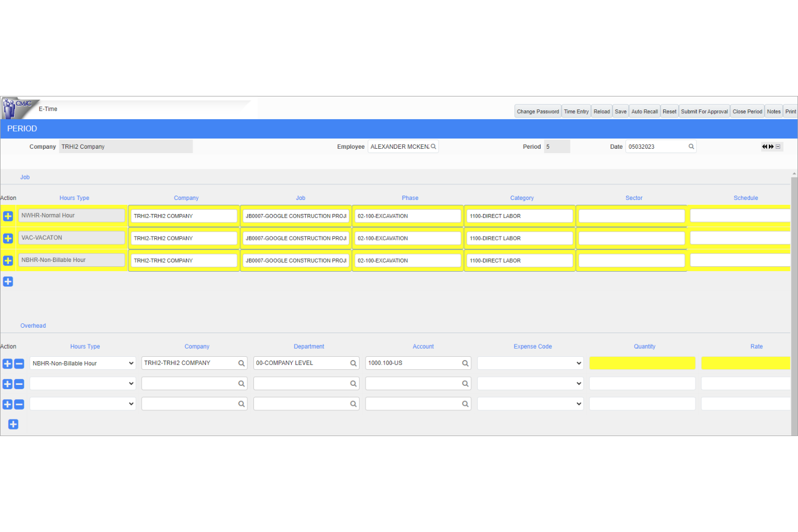Click the Reset button
This screenshot has width=798, height=532.
tap(670, 112)
